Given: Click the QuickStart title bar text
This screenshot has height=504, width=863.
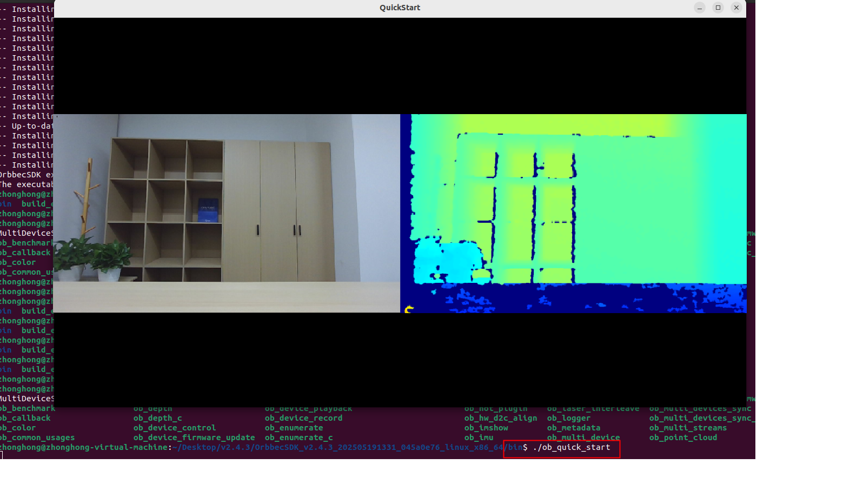Looking at the screenshot, I should 400,8.
